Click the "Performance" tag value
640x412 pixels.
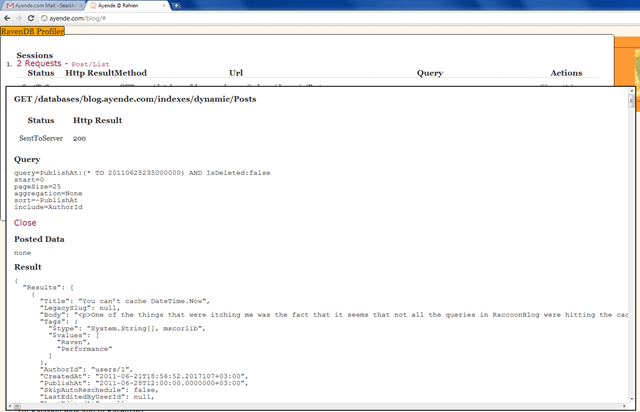tap(84, 349)
